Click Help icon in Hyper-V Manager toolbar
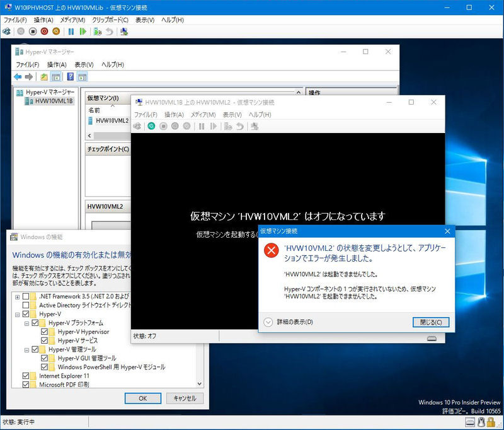The width and height of the screenshot is (504, 430). pyautogui.click(x=71, y=76)
